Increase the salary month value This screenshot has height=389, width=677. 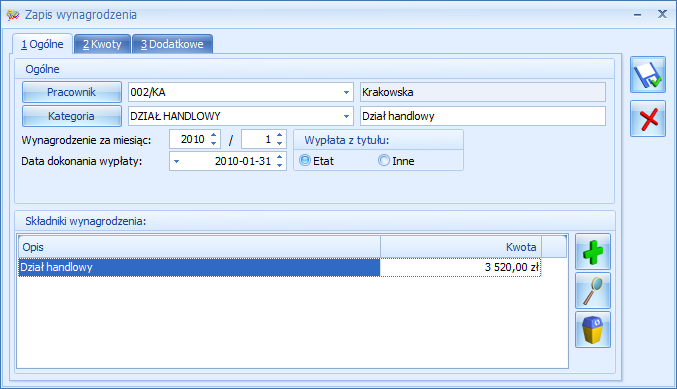pos(280,135)
